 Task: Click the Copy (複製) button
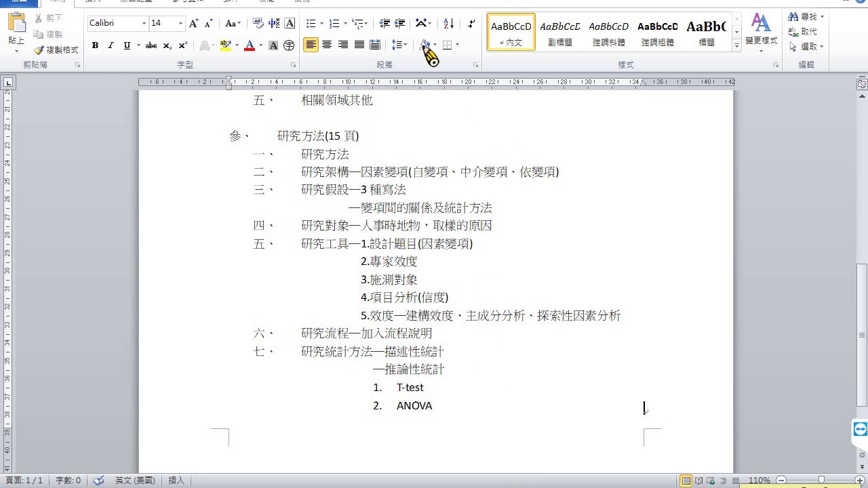point(47,34)
